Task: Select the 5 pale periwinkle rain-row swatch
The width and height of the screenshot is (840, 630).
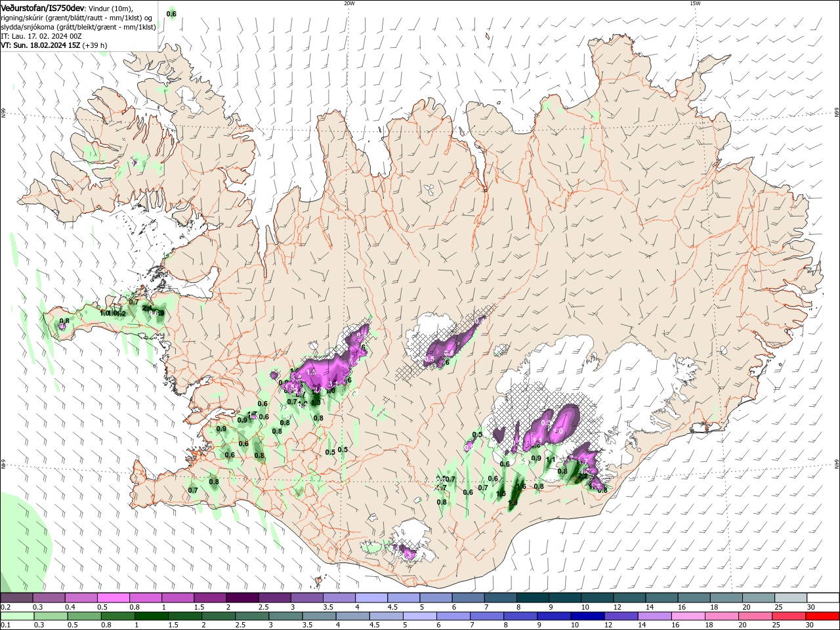Action: coord(420,616)
